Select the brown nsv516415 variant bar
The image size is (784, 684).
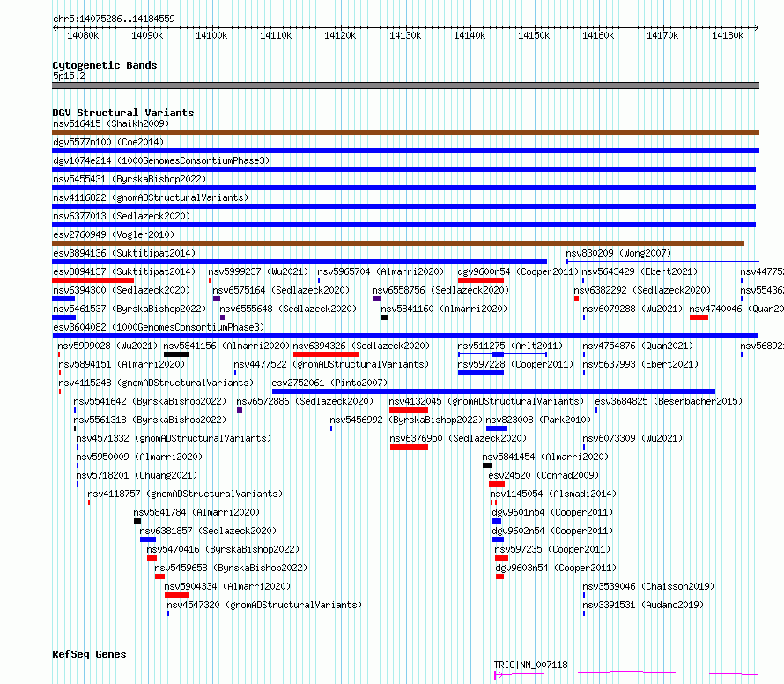[405, 132]
